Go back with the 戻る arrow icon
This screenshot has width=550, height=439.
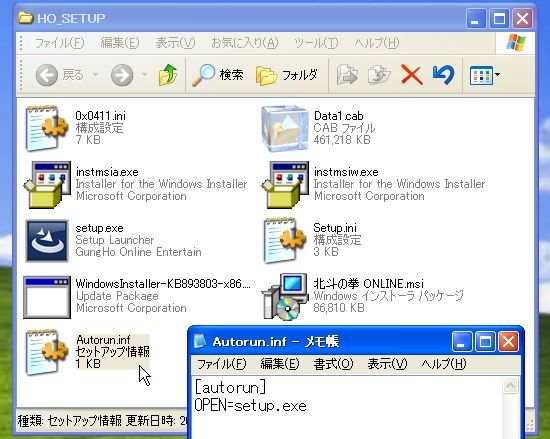coord(47,75)
